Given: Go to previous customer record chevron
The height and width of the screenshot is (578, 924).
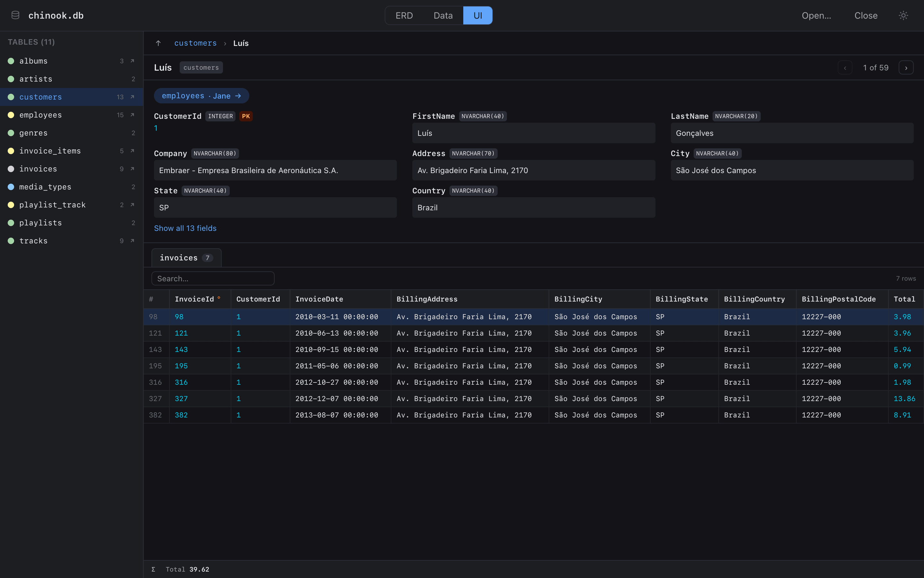Looking at the screenshot, I should coord(845,68).
